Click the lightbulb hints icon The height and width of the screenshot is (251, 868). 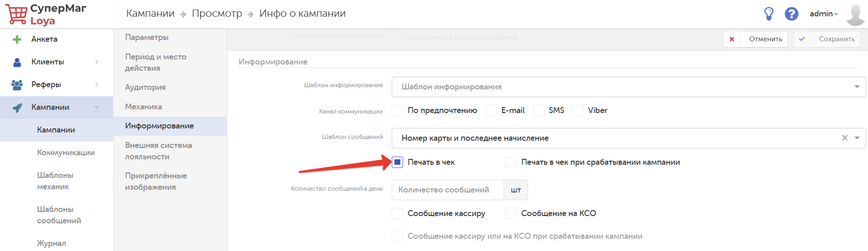click(x=768, y=14)
